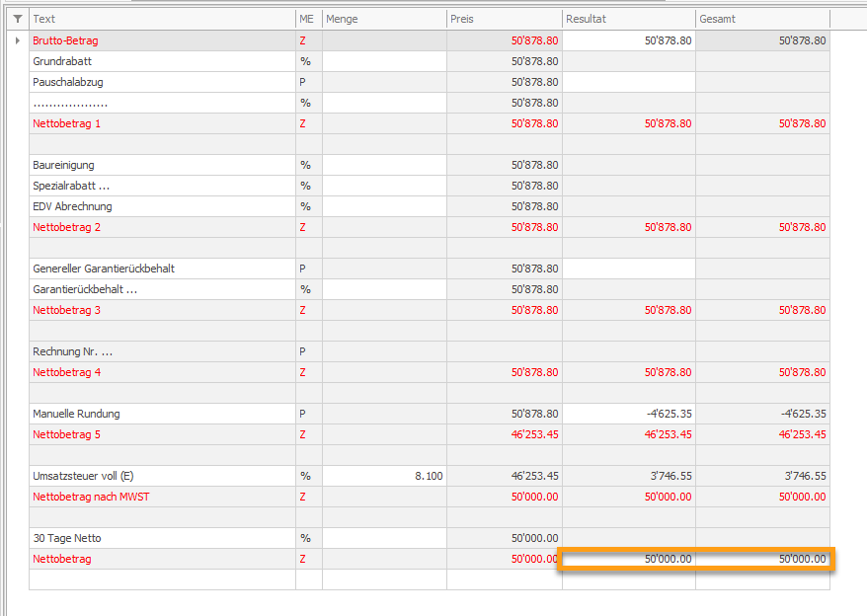This screenshot has height=616, width=867.
Task: Edit the Menge field for Baureinigung
Action: tap(384, 165)
